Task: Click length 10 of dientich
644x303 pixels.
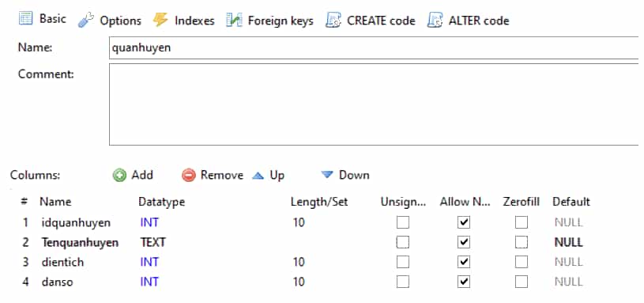Action: 299,262
